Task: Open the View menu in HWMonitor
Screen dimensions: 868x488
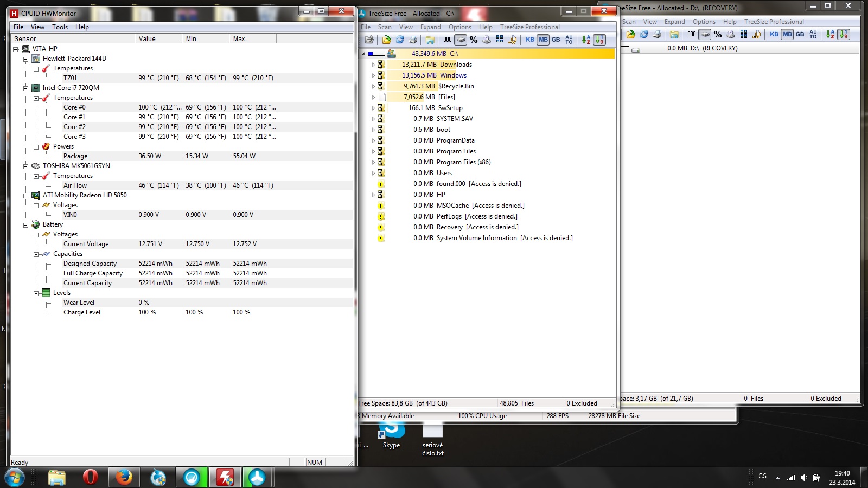Action: [38, 27]
